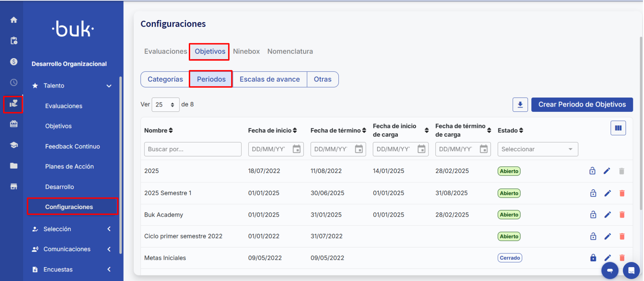Click the home icon in left sidebar
Screen dimensions: 644x281
[14, 20]
